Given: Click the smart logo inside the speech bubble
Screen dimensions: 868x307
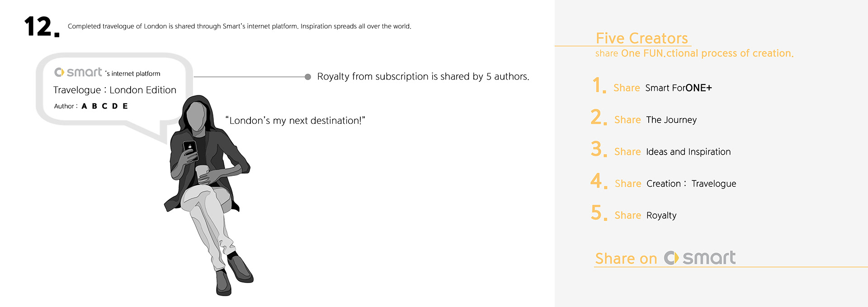Looking at the screenshot, I should click(78, 72).
